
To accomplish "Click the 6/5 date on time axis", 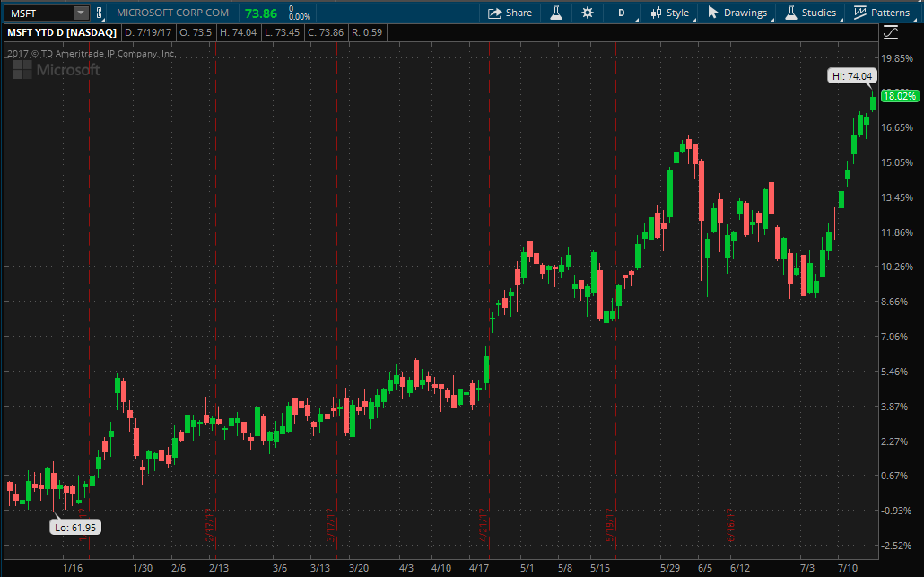I will click(x=705, y=568).
